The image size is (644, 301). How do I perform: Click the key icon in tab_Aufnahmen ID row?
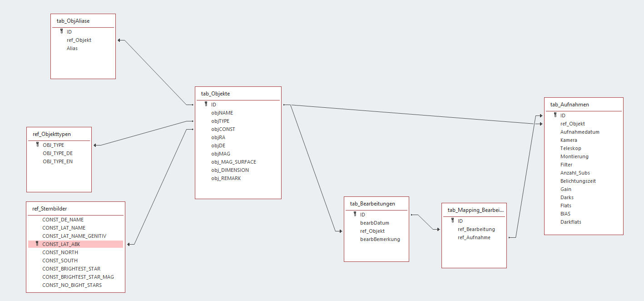coord(555,115)
